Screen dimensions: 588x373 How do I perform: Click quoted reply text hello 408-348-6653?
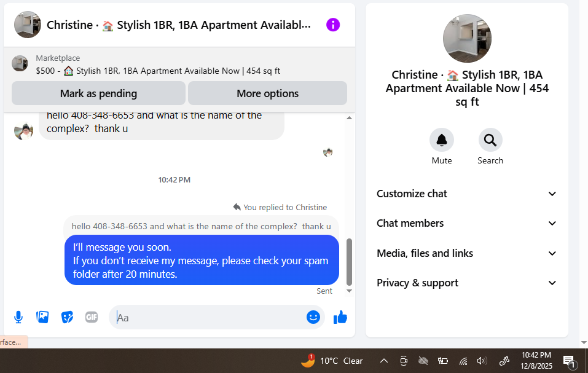[x=201, y=226]
